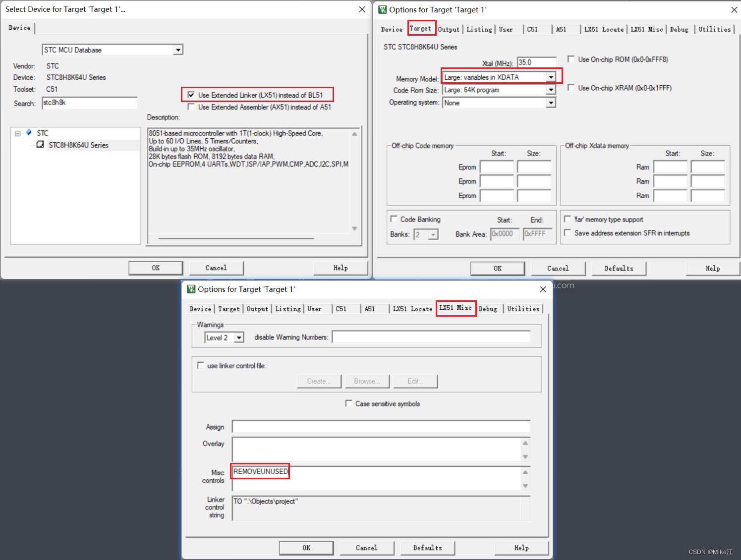Enable Use Extended Assembler (AX51) checkbox
The height and width of the screenshot is (560, 741).
click(x=191, y=107)
